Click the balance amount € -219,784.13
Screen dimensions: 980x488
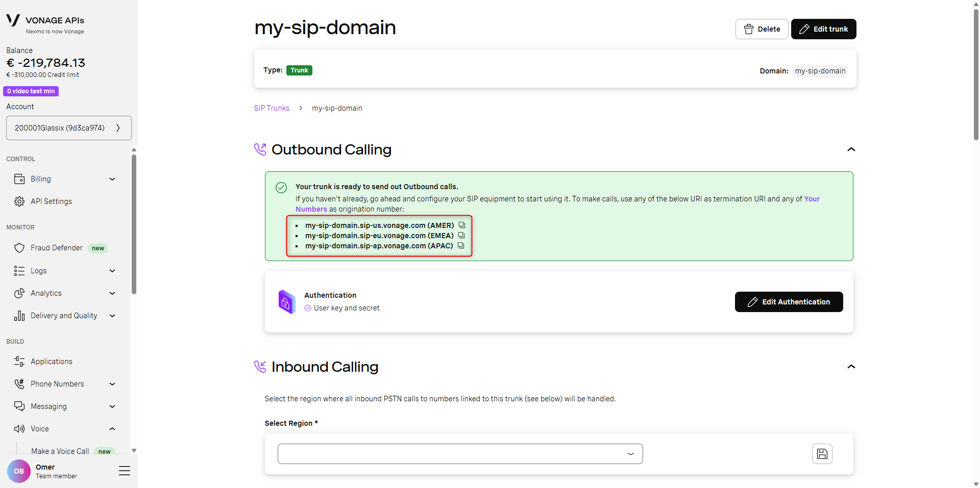tap(45, 63)
